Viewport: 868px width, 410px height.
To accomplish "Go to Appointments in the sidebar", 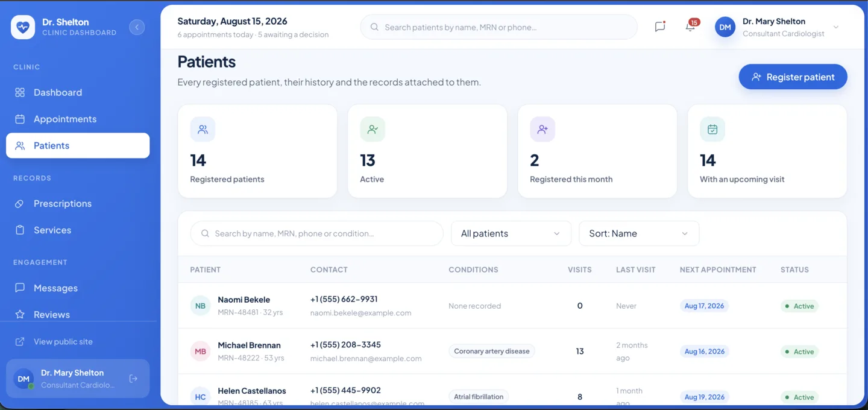I will click(x=78, y=119).
